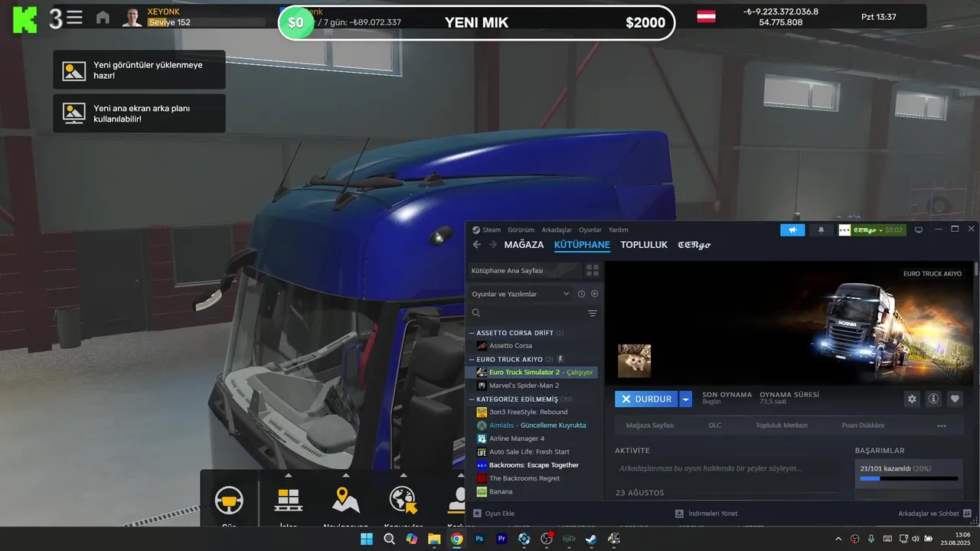Open the Görünüm menu

point(521,230)
